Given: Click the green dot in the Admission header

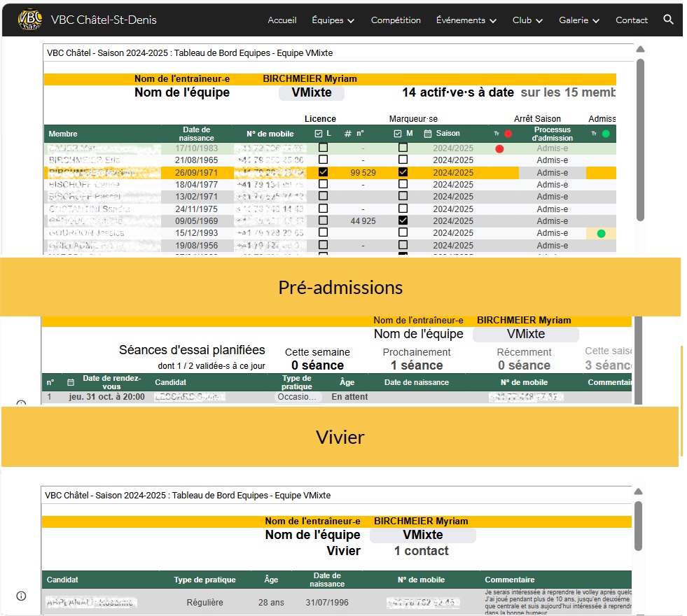Looking at the screenshot, I should tap(606, 134).
